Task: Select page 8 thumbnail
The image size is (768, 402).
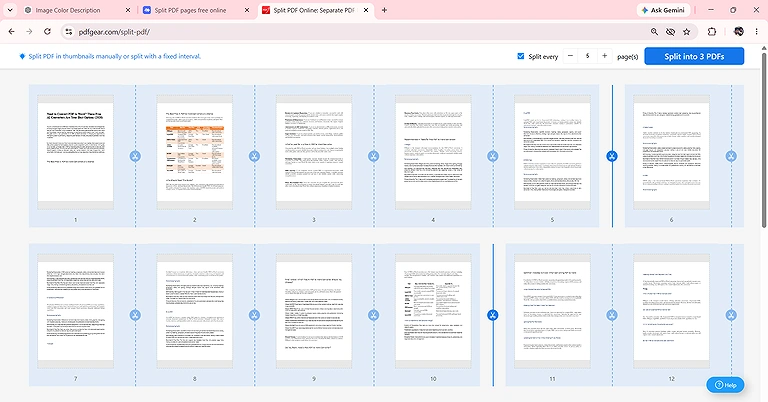Action: pos(194,311)
